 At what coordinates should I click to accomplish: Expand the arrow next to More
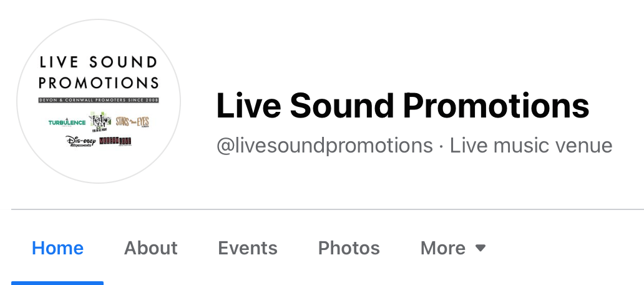coord(481,248)
